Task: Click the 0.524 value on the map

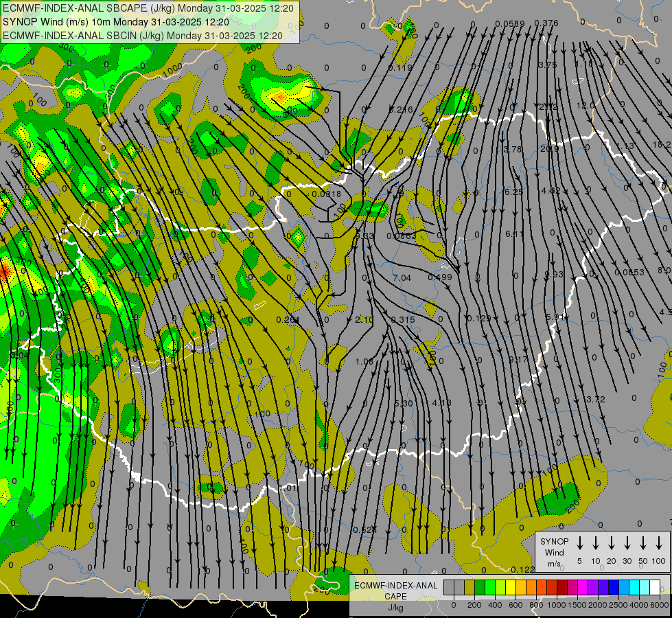Action: 364,529
